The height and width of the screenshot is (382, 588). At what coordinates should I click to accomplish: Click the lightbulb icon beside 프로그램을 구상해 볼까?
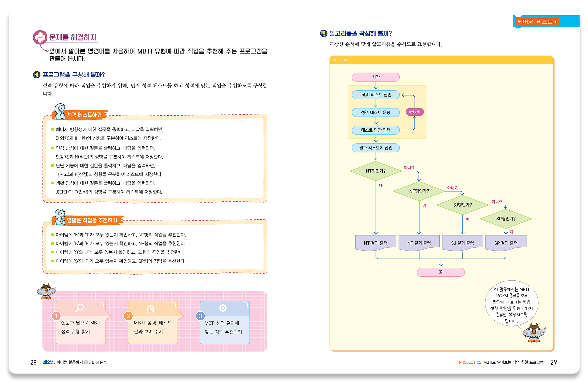click(37, 75)
